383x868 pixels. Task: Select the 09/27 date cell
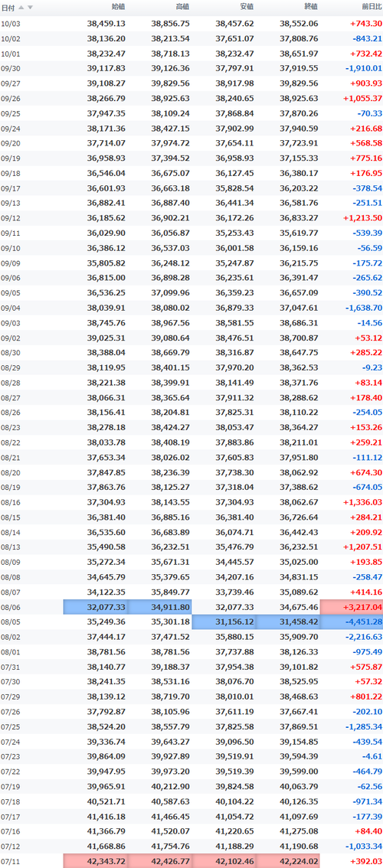pyautogui.click(x=10, y=83)
